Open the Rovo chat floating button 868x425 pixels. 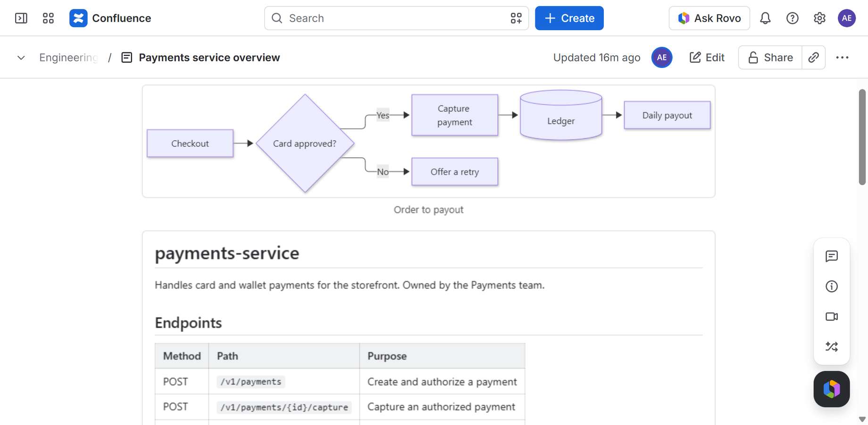832,389
